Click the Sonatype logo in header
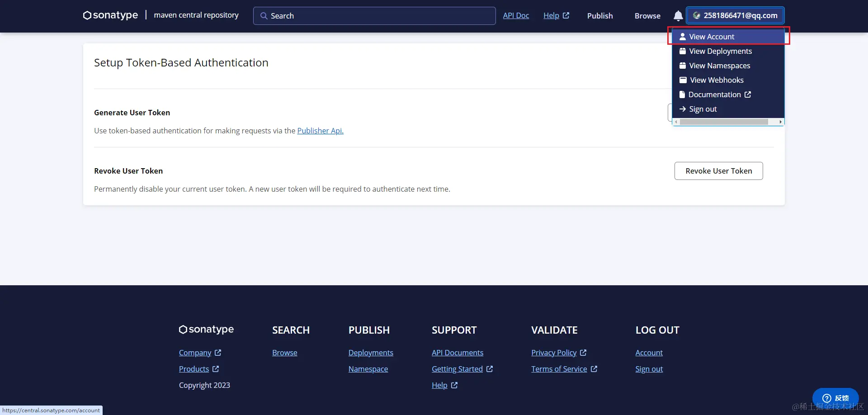 [x=110, y=15]
